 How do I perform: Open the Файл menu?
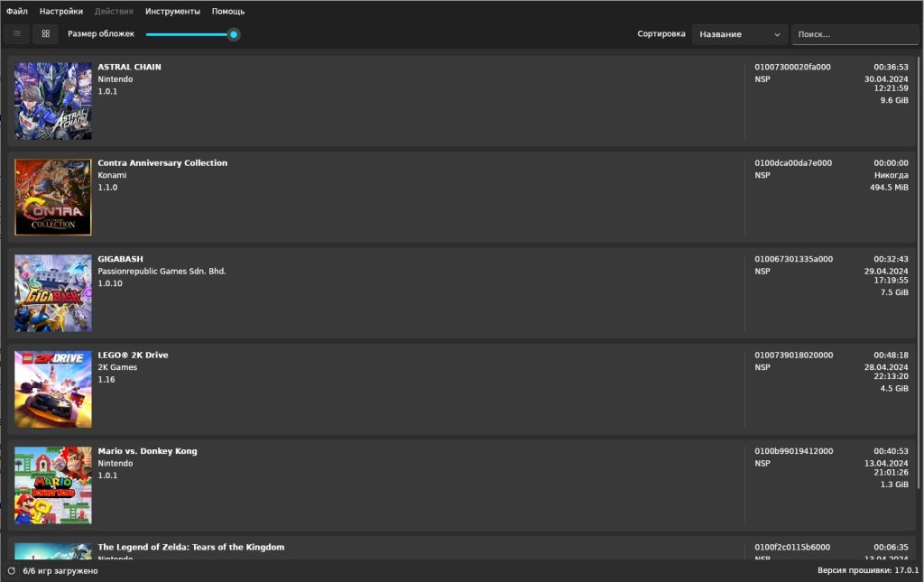coord(17,11)
